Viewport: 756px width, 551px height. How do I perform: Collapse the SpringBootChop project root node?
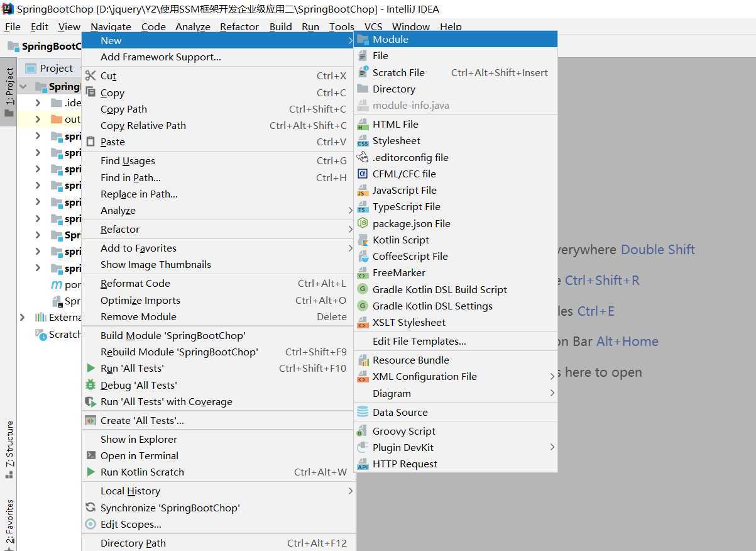tap(23, 86)
